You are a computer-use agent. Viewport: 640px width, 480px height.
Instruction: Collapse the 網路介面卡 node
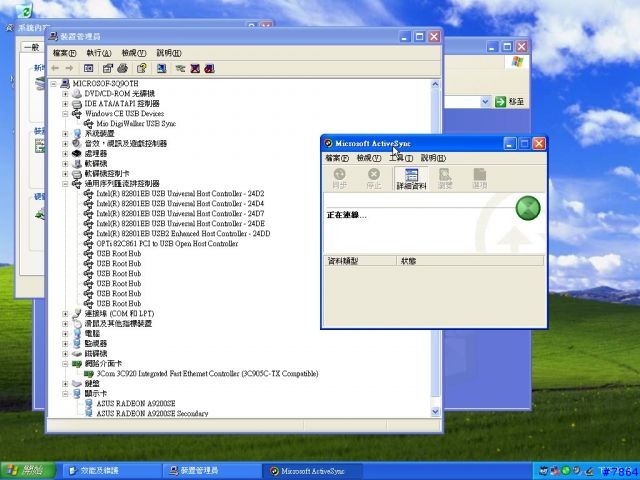pyautogui.click(x=65, y=363)
